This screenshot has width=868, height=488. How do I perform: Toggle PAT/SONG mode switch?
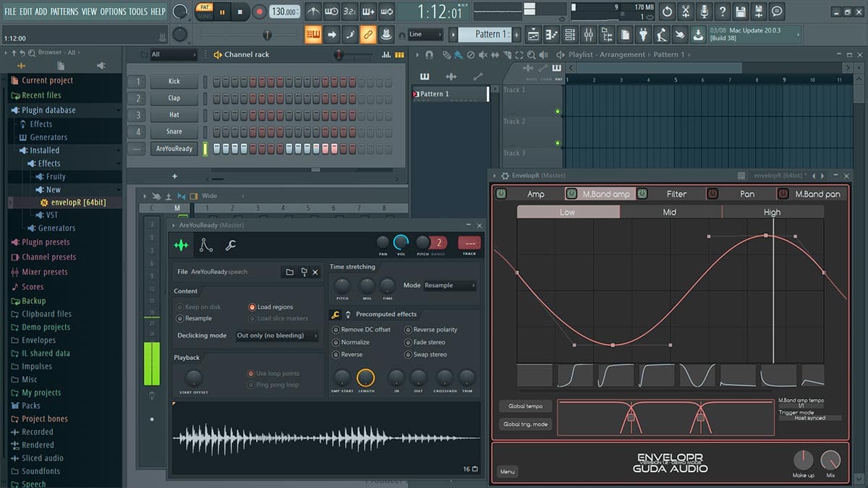click(x=205, y=12)
